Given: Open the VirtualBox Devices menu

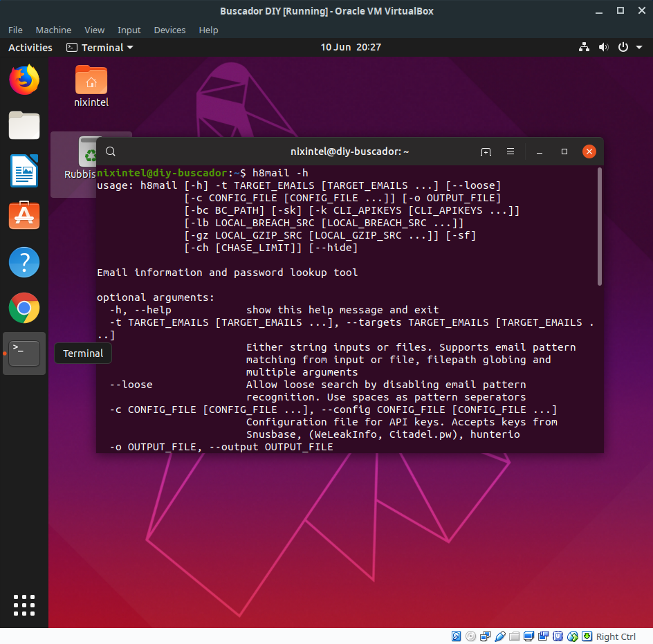Looking at the screenshot, I should [169, 30].
